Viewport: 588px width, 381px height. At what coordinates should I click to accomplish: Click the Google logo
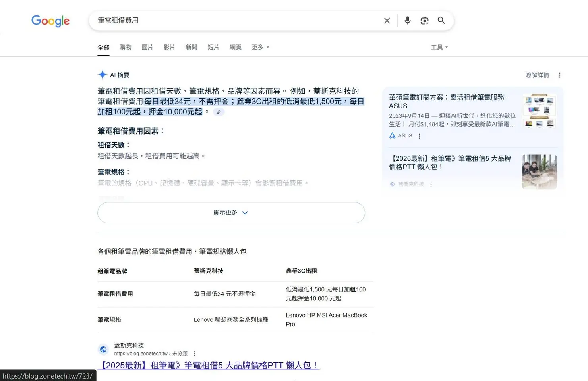pos(50,21)
